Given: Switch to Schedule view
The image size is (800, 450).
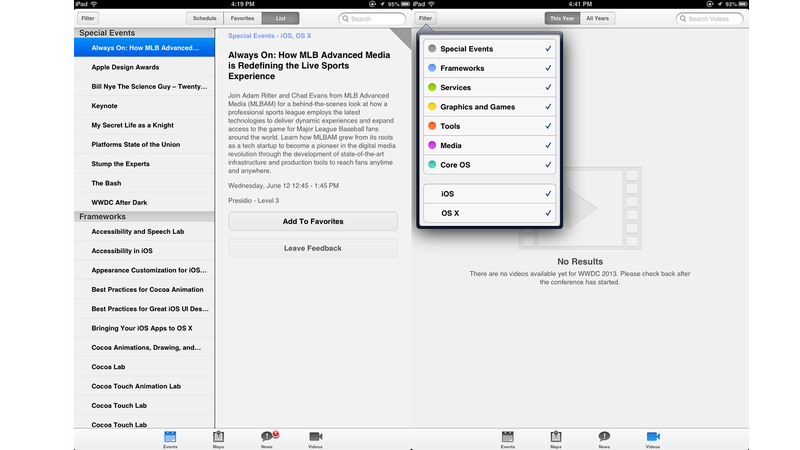Looking at the screenshot, I should click(x=205, y=18).
